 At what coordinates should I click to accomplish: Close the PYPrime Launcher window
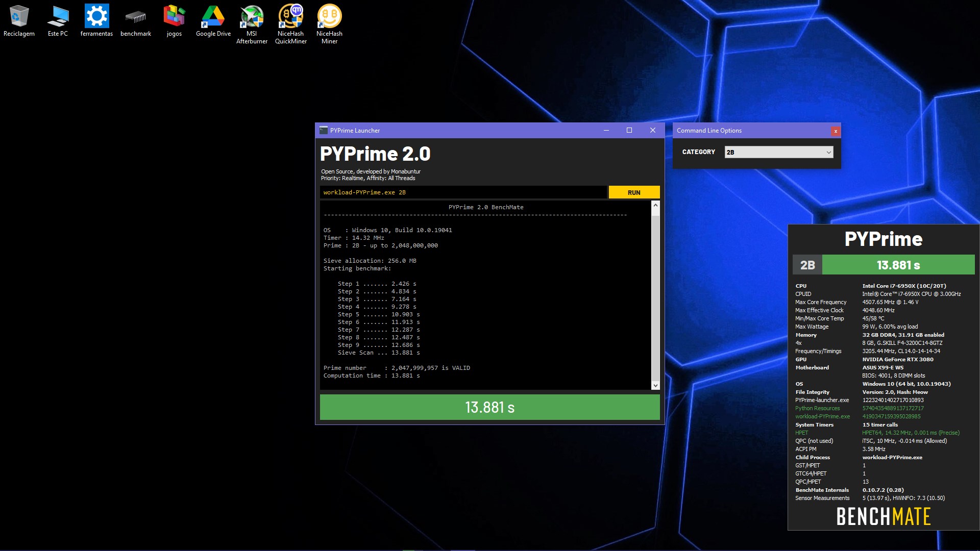[x=652, y=130]
